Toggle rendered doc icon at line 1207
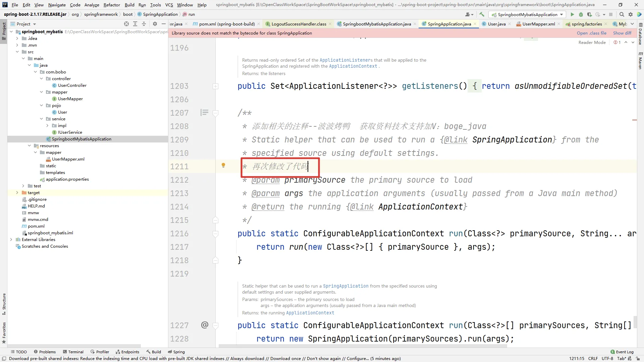 [204, 113]
